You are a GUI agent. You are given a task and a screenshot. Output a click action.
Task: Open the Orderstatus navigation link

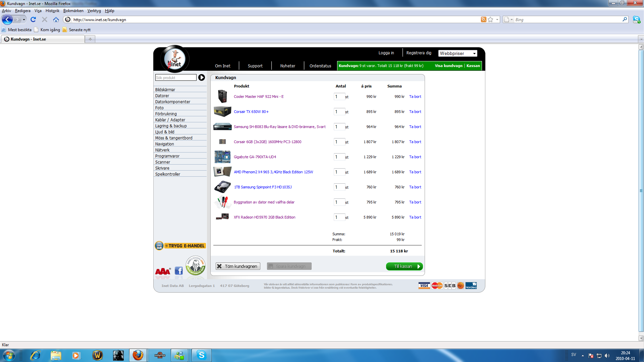pos(320,66)
